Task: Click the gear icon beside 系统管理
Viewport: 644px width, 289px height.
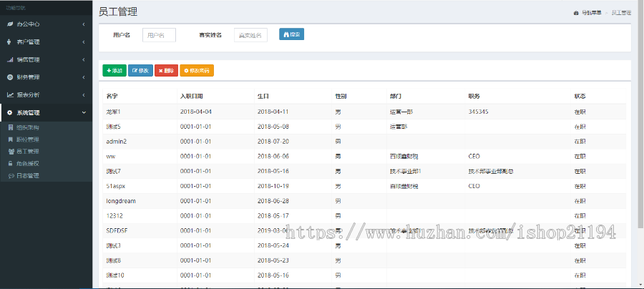Action: click(x=10, y=112)
